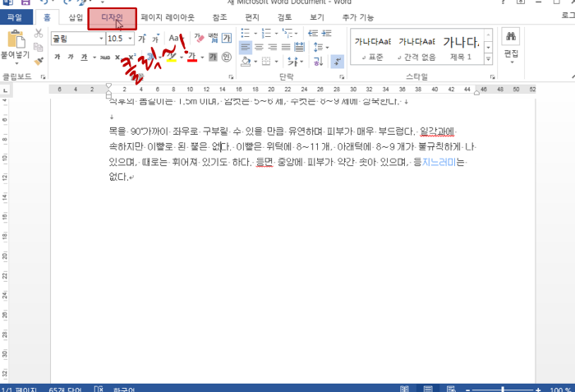Open the File tab
Viewport: 575px width, 392px height.
coord(16,17)
